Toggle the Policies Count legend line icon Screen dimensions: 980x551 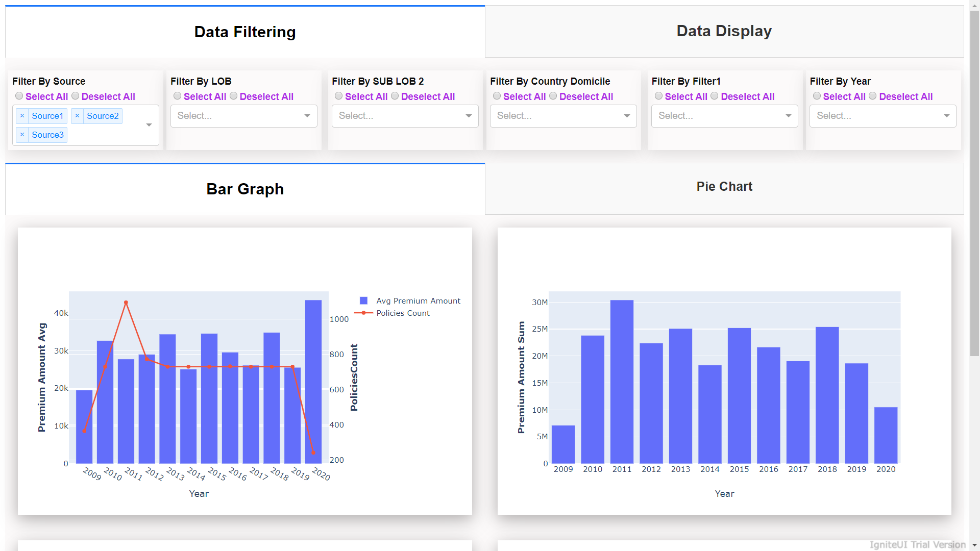click(x=363, y=313)
